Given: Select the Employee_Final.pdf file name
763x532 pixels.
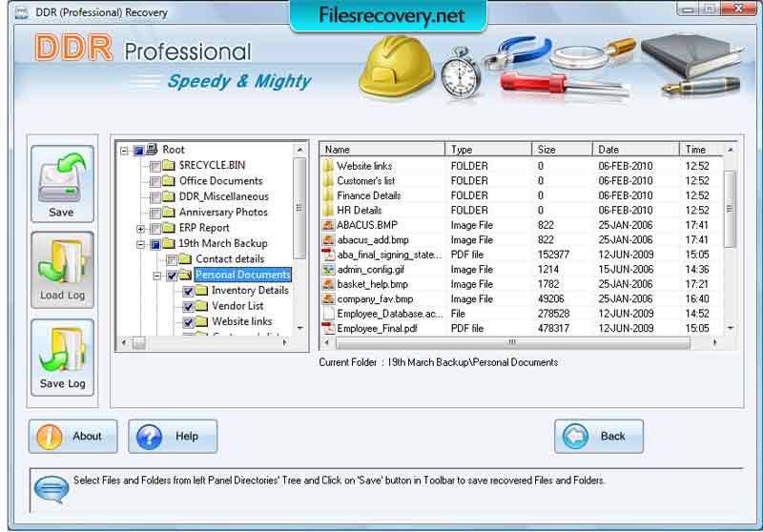Looking at the screenshot, I should (x=377, y=328).
